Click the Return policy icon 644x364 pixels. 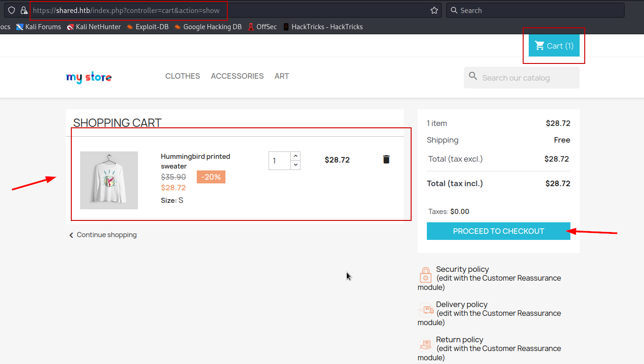point(425,345)
